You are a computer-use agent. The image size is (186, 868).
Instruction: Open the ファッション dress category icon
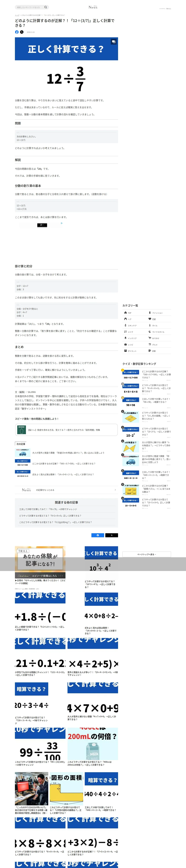click(150, 313)
